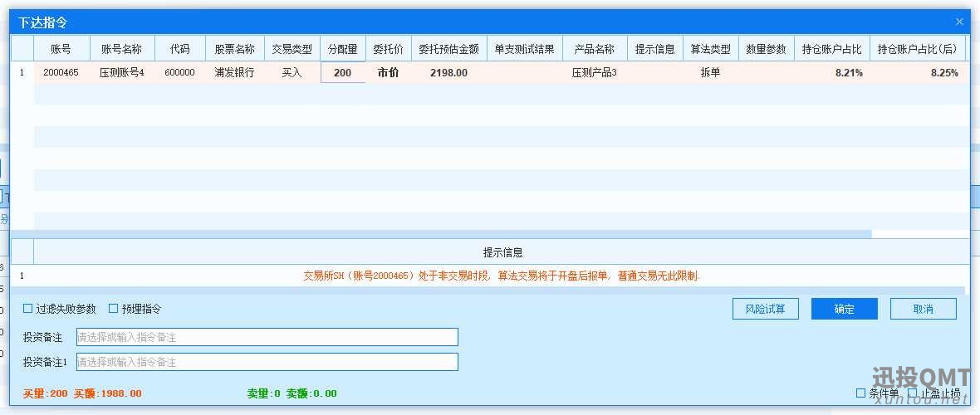Click the 卖量:0 summary text
The height and width of the screenshot is (415, 980).
click(264, 393)
